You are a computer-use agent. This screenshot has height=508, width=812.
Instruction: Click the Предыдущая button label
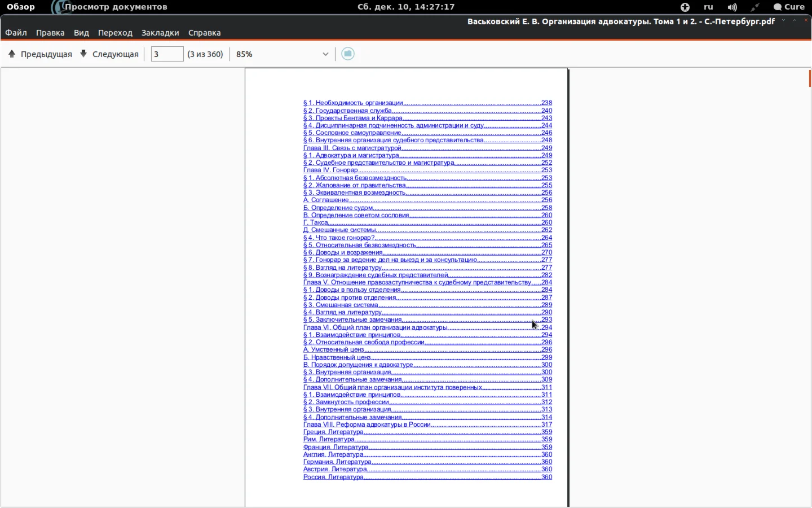coord(46,54)
